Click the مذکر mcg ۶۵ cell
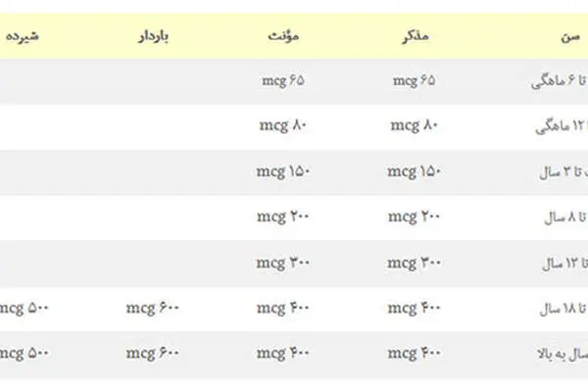588x392 pixels. 414,80
